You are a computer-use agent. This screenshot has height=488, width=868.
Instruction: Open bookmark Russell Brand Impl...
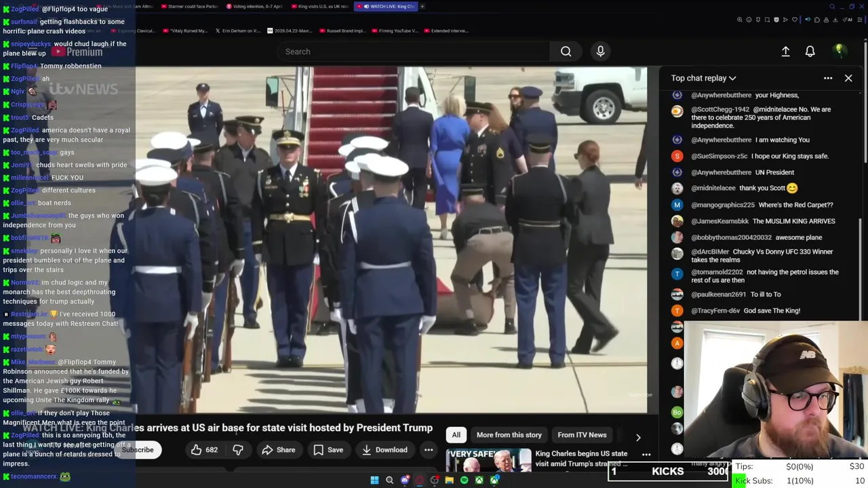[x=342, y=30]
